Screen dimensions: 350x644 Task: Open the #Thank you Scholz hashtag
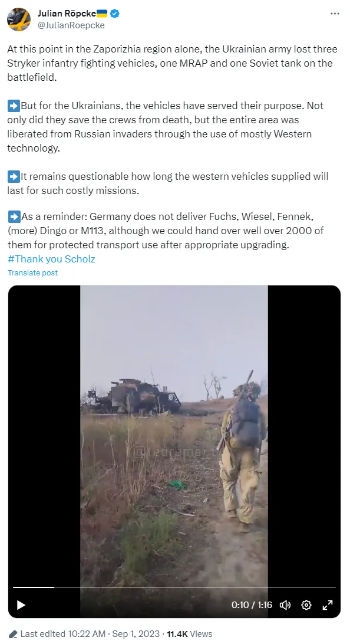[51, 259]
